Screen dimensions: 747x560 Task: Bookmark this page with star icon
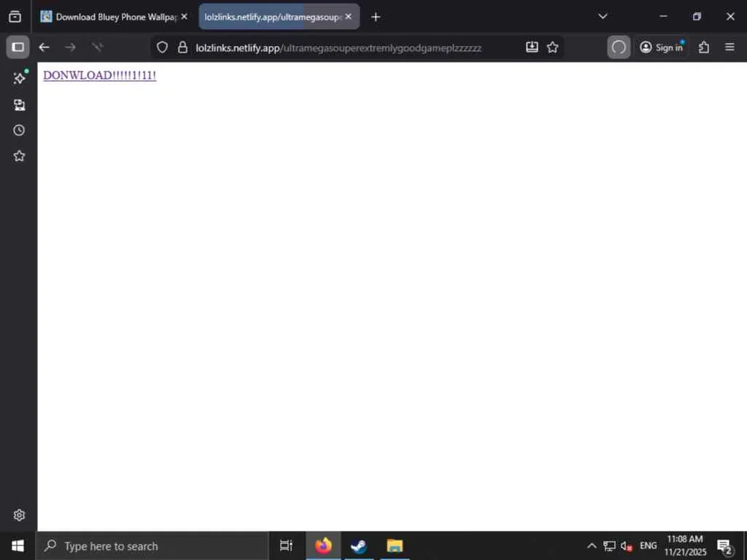(x=553, y=47)
